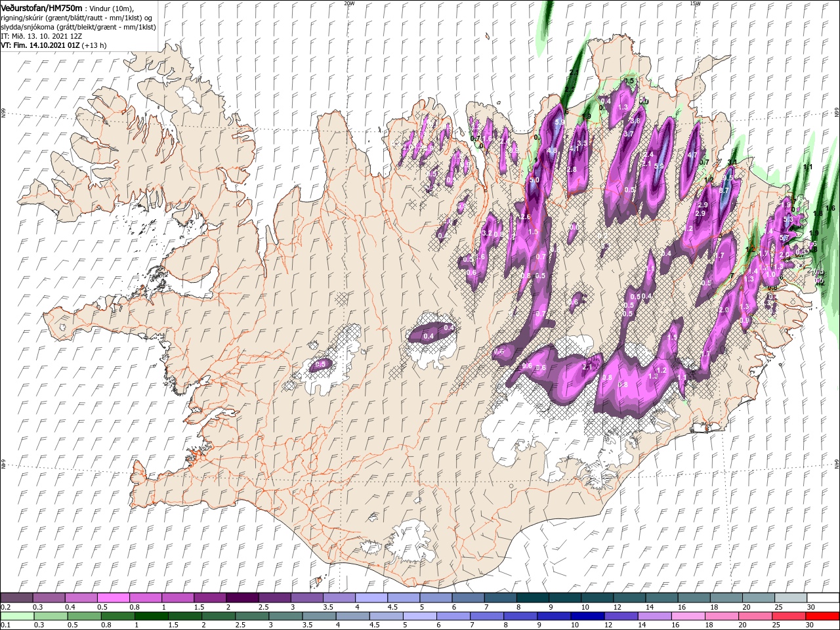840x630 pixels.
Task: Click the 15W longitude label
Action: click(x=695, y=3)
